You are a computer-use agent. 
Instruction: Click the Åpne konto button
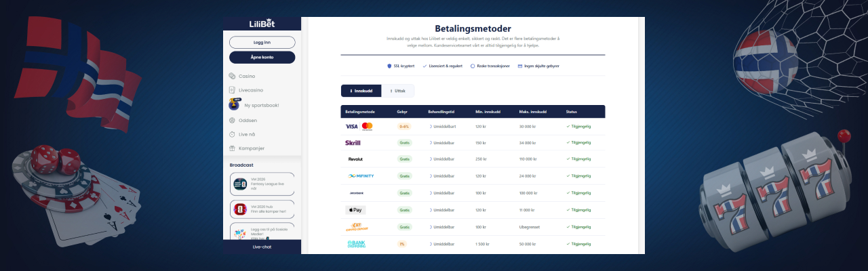click(262, 57)
